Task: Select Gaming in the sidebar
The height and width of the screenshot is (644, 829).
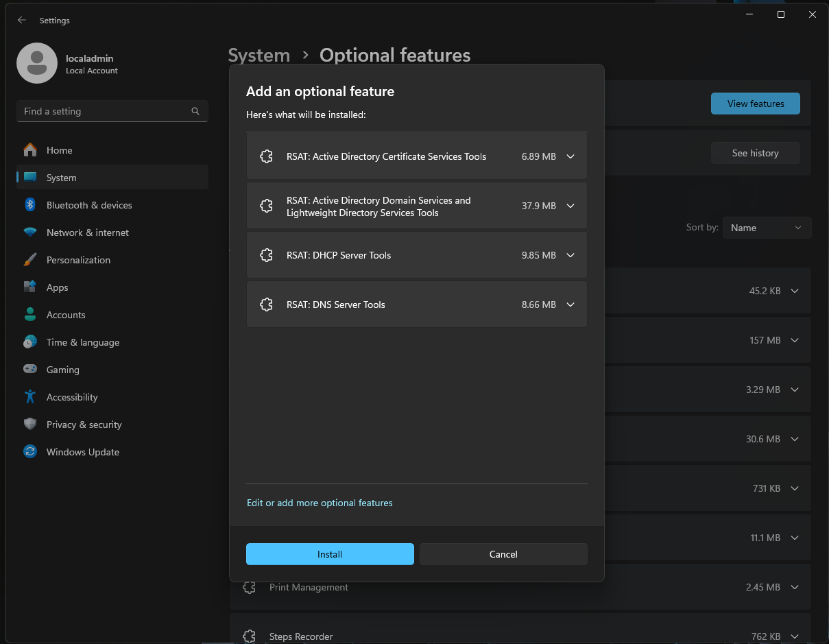Action: point(62,370)
